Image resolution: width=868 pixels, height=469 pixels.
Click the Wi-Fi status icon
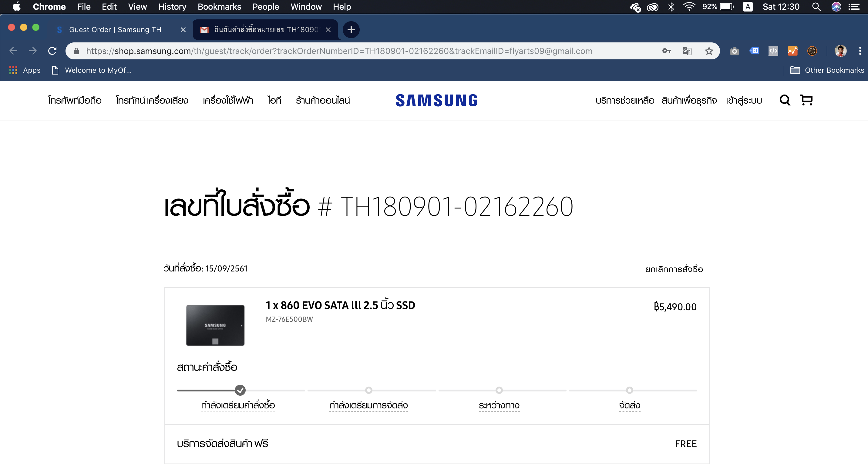pos(689,7)
